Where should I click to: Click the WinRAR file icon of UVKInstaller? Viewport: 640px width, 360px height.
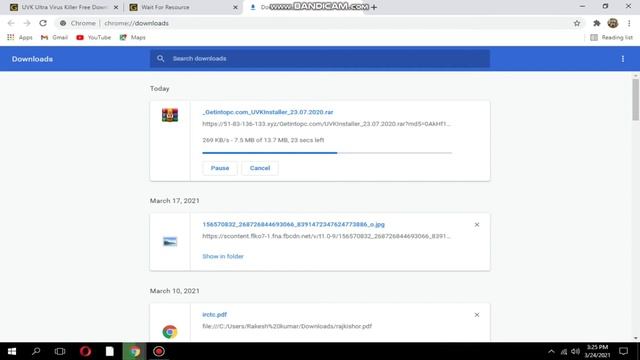pyautogui.click(x=170, y=115)
